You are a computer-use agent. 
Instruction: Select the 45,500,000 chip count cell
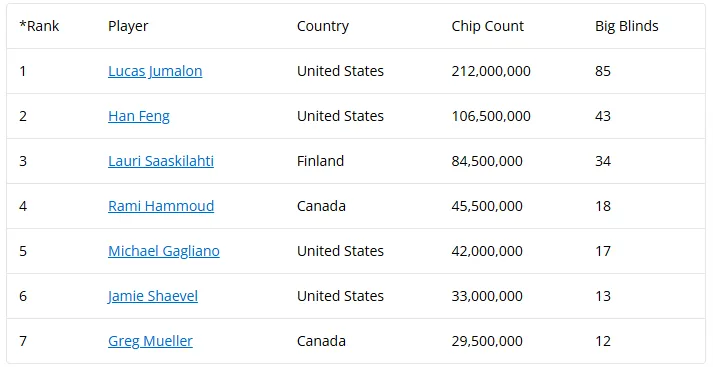tap(487, 206)
